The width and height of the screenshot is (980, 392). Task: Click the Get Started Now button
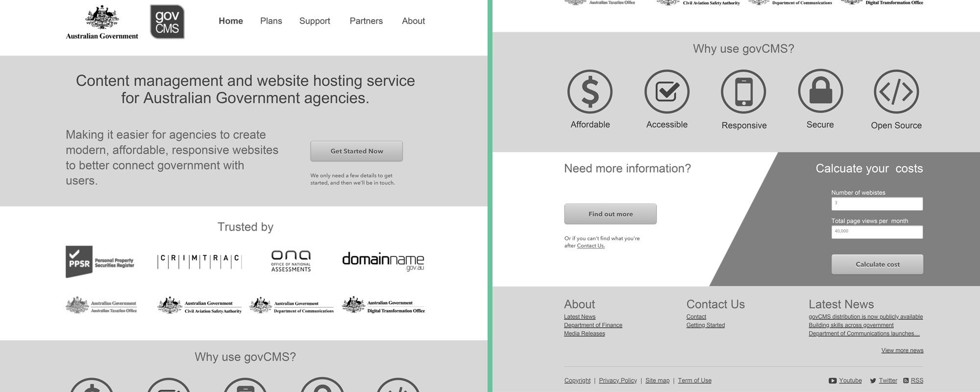(x=356, y=151)
